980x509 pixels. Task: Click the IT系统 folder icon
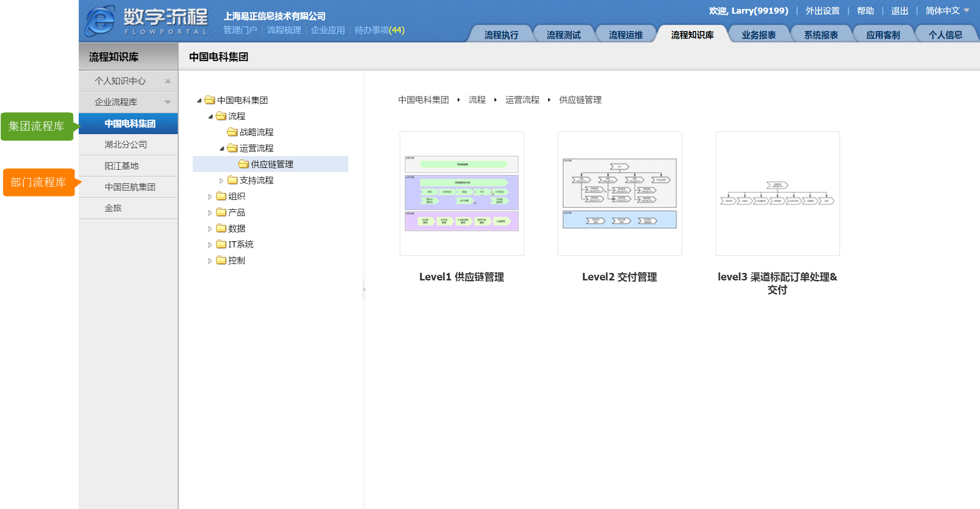click(x=221, y=244)
